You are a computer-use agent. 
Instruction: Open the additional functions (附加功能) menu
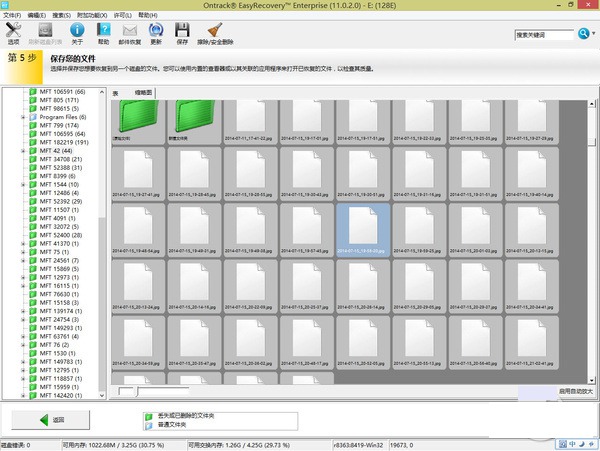(92, 15)
